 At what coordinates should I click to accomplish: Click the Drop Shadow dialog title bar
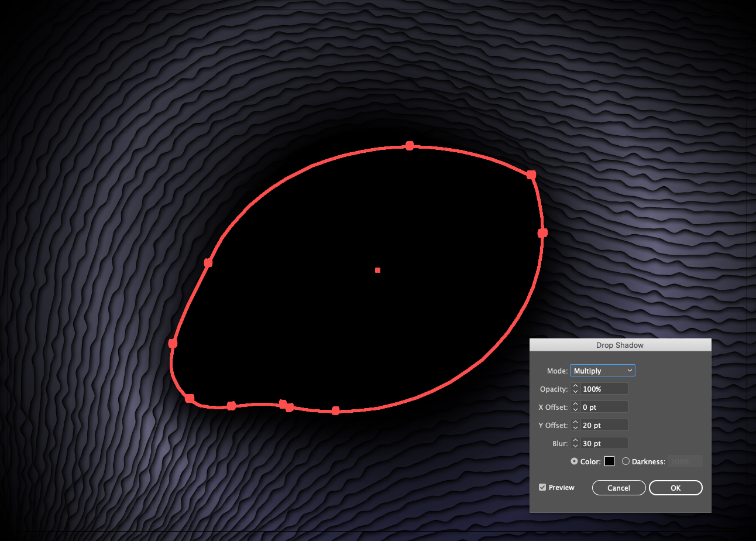[620, 345]
